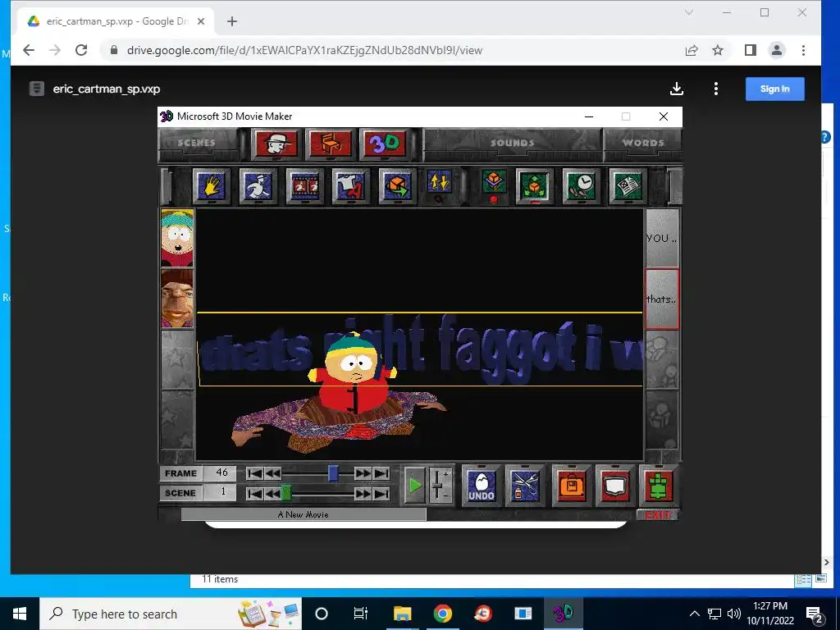This screenshot has width=840, height=630.
Task: Click the UNDO egg button
Action: pyautogui.click(x=481, y=486)
